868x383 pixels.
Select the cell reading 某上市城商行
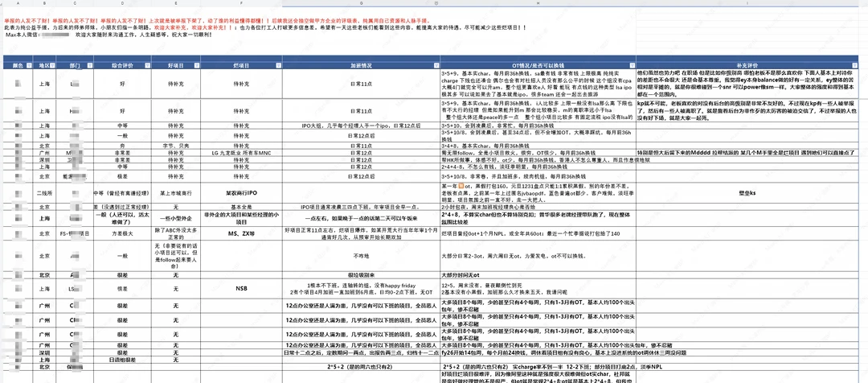click(x=175, y=194)
